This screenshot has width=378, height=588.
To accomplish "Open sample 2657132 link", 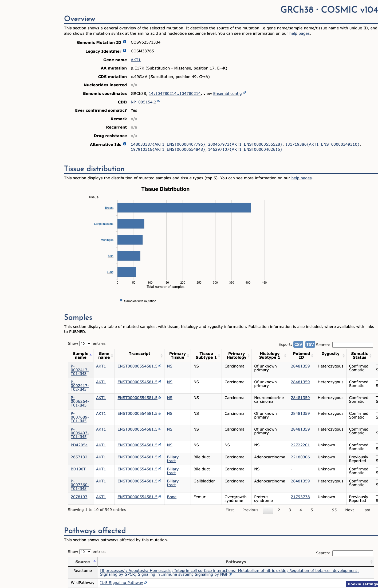I will click(79, 457).
